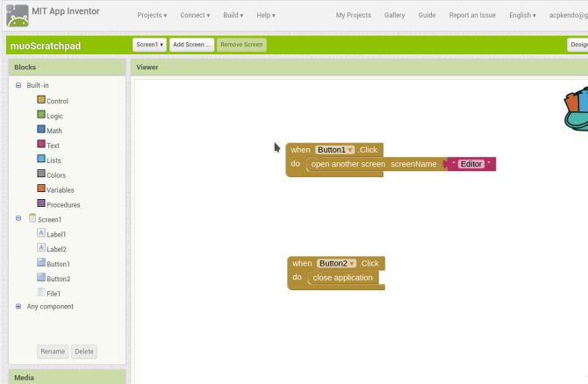Open the Connect menu
This screenshot has height=384, width=588.
point(195,16)
